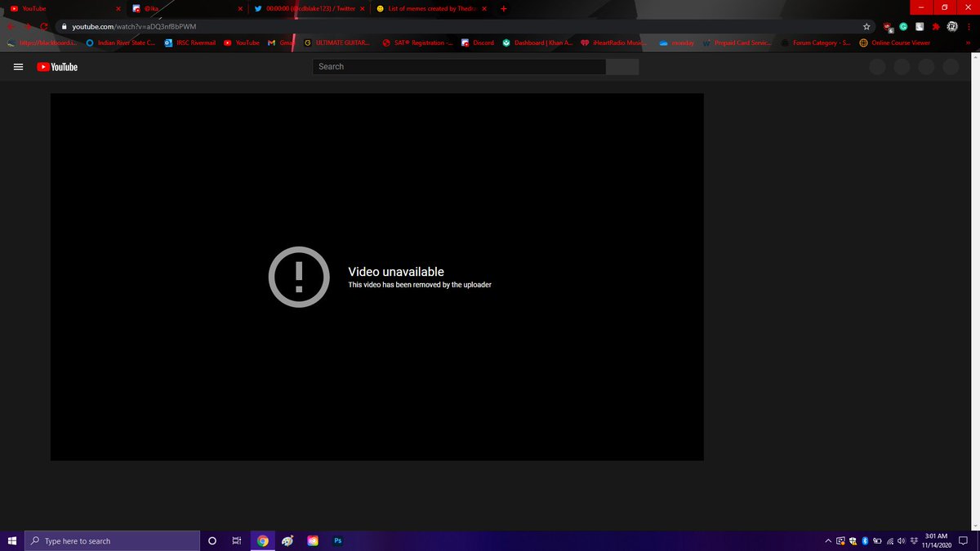
Task: Focus the YouTube Search input field
Action: coord(459,67)
